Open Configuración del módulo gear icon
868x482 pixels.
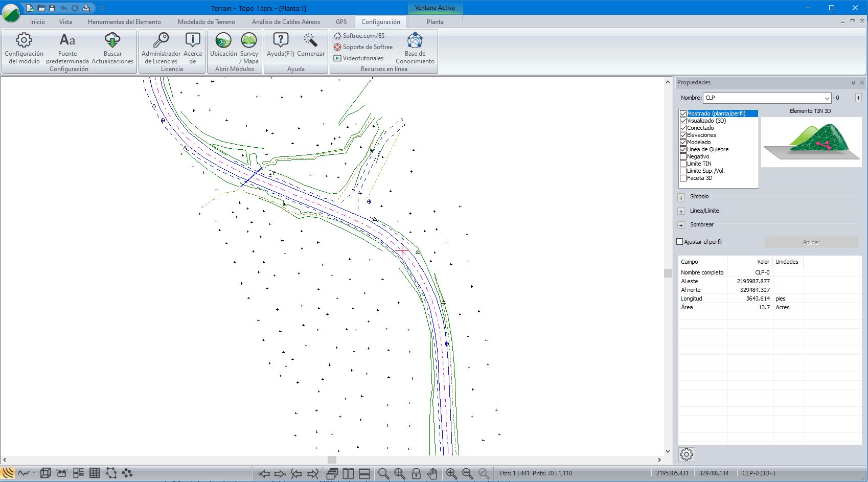(24, 40)
